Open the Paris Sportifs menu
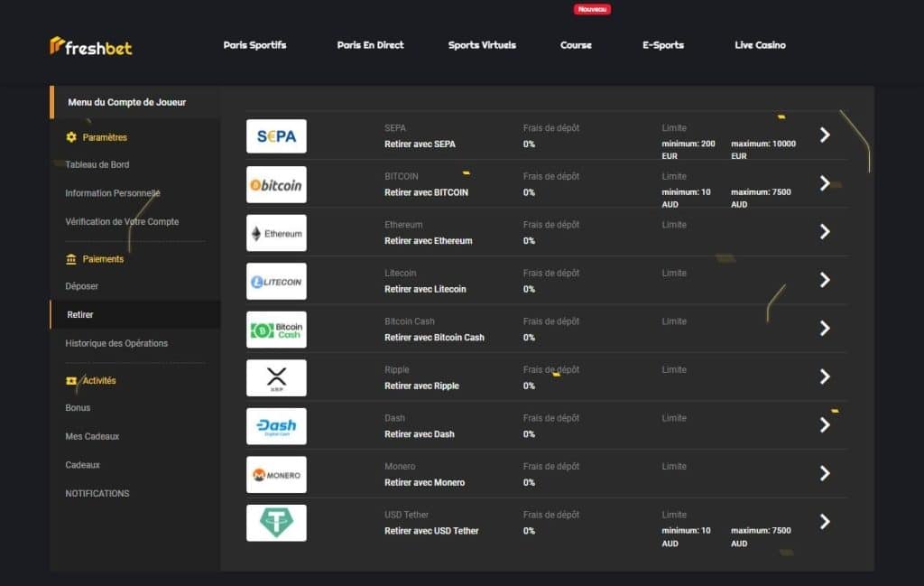The image size is (924, 586). click(x=254, y=45)
